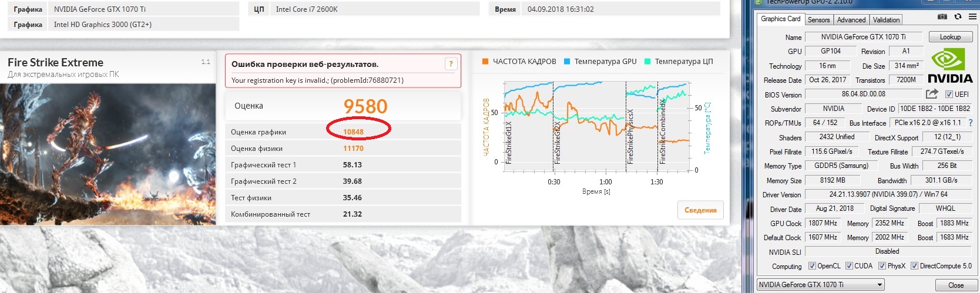Click the GPU Clock value 1807 MHz
The height and width of the screenshot is (293, 980).
pos(823,223)
